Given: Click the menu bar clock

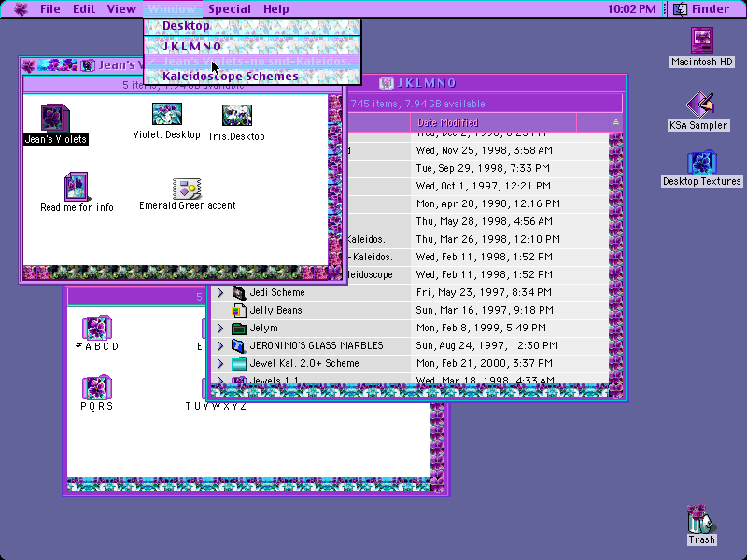Looking at the screenshot, I should 632,9.
